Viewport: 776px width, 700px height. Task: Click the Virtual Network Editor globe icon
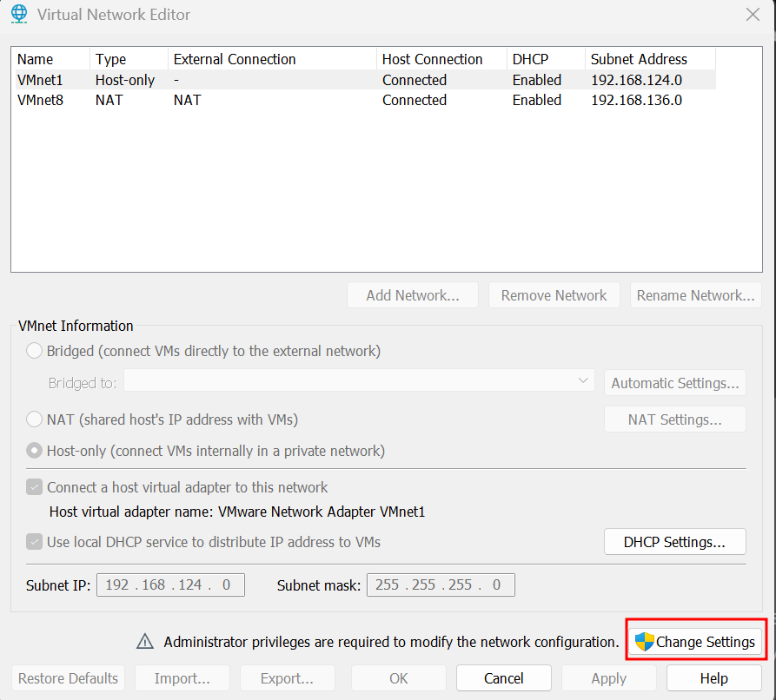pos(19,14)
